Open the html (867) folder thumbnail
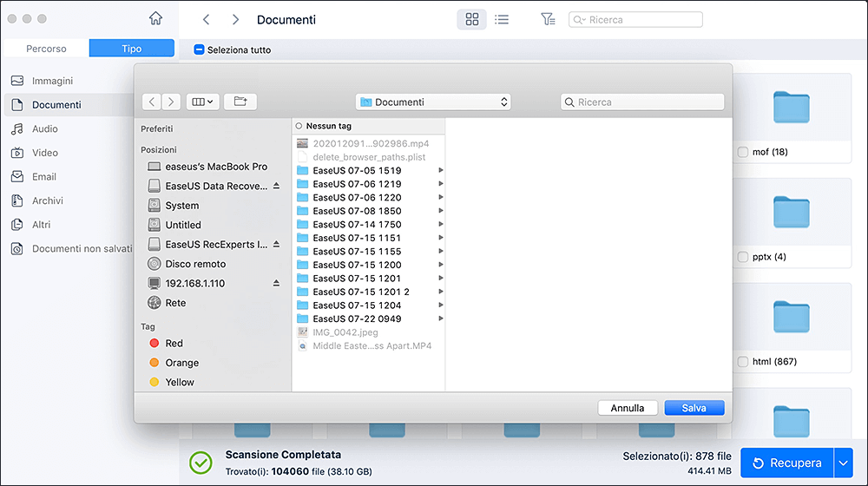868x486 pixels. point(791,317)
